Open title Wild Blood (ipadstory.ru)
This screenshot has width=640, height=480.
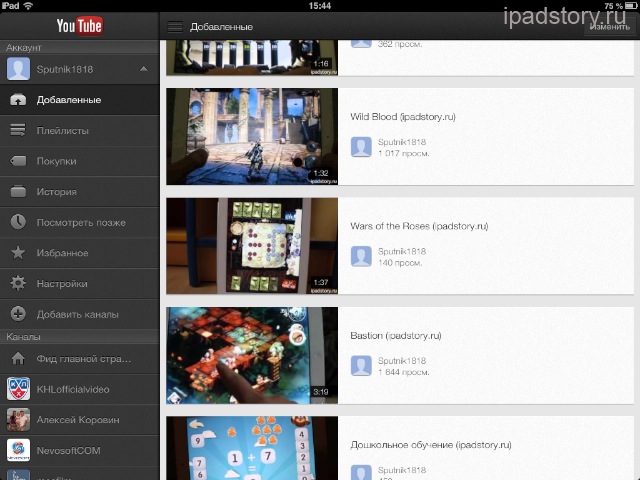[403, 117]
